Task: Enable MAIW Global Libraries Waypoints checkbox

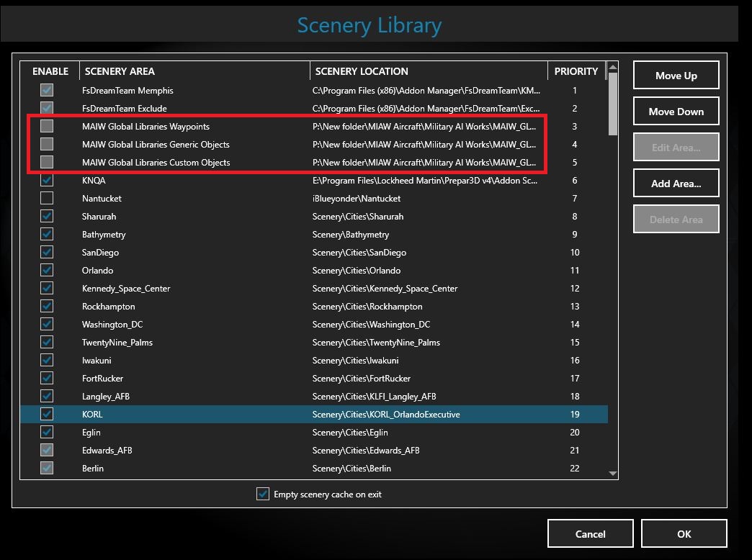Action: point(47,126)
